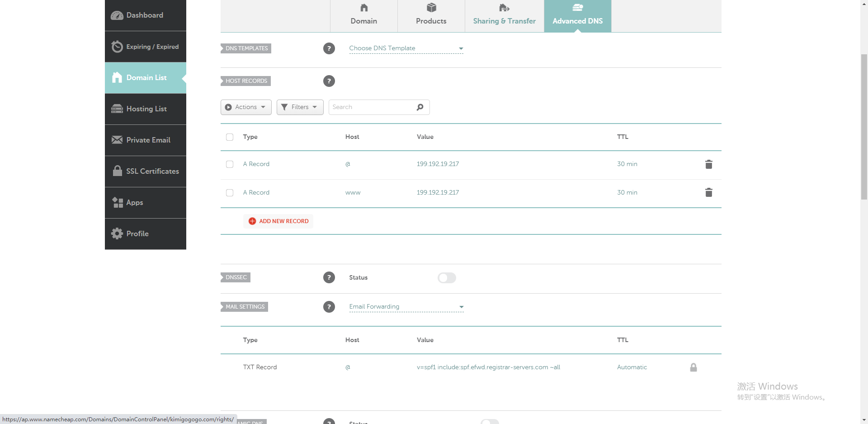The height and width of the screenshot is (424, 868).
Task: Click the scrollbar down arrow
Action: click(x=864, y=420)
